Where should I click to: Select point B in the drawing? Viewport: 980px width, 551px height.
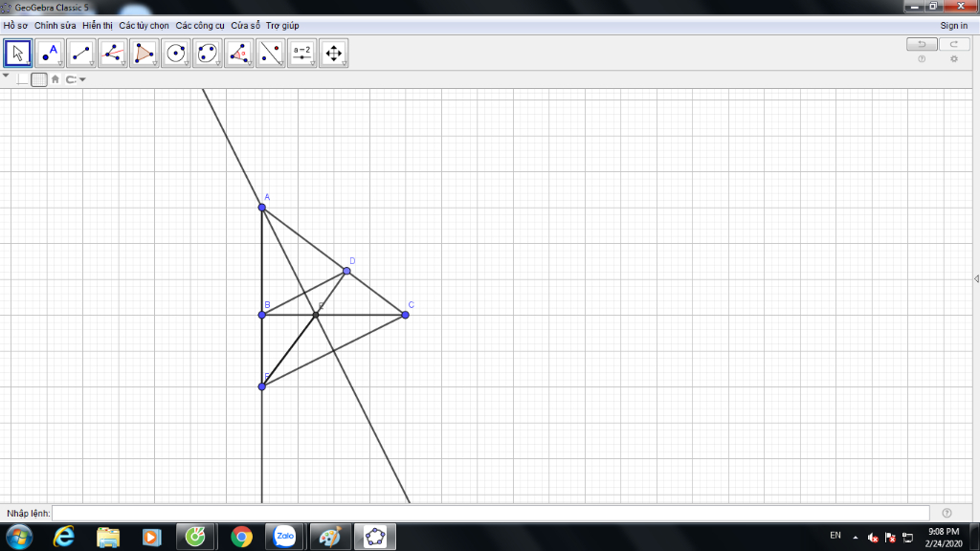(262, 315)
